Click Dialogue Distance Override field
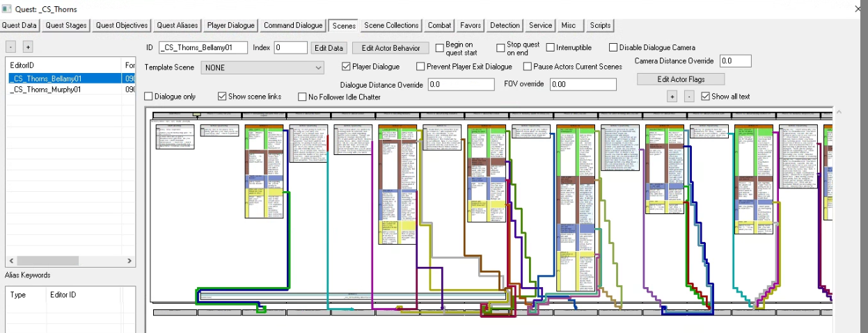Viewport: 868px width, 333px height. pyautogui.click(x=462, y=85)
